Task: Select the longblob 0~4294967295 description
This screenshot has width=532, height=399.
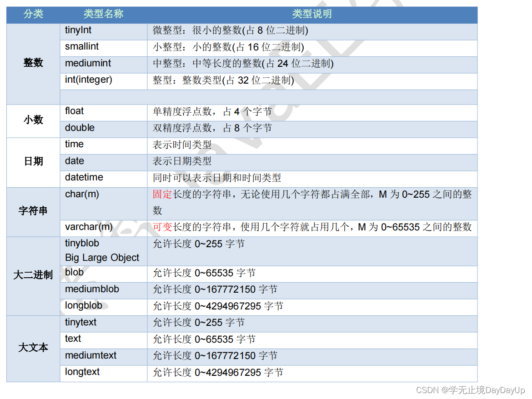Action: coord(312,307)
